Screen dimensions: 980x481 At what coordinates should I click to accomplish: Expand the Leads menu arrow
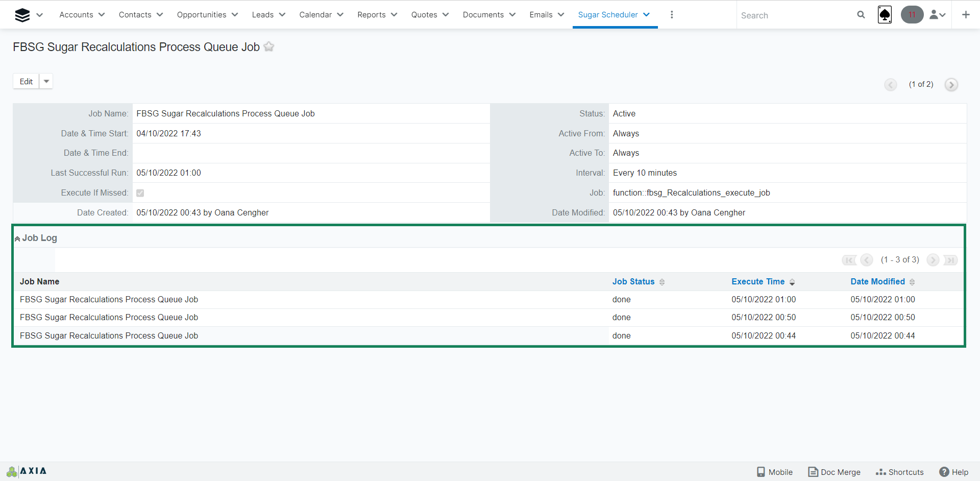click(282, 15)
